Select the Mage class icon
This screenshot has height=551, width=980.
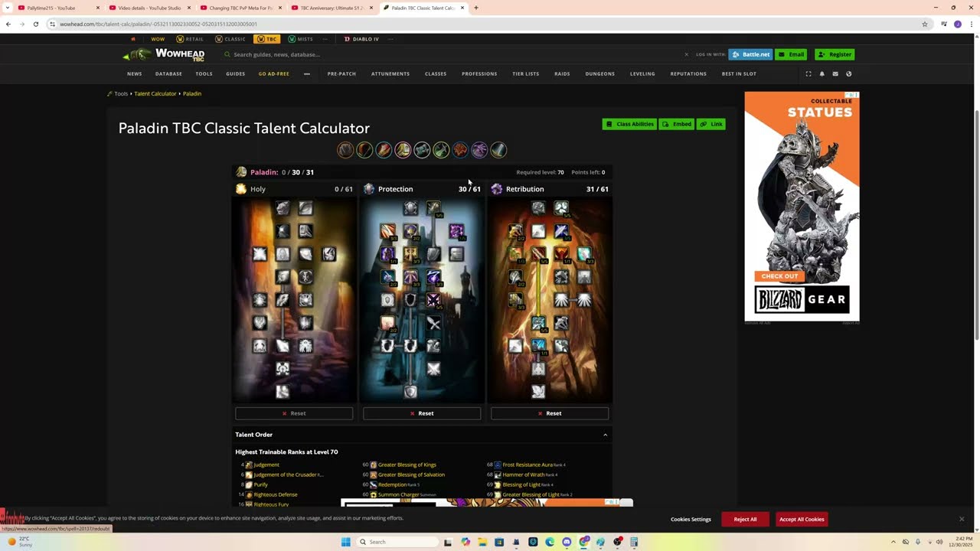(384, 150)
